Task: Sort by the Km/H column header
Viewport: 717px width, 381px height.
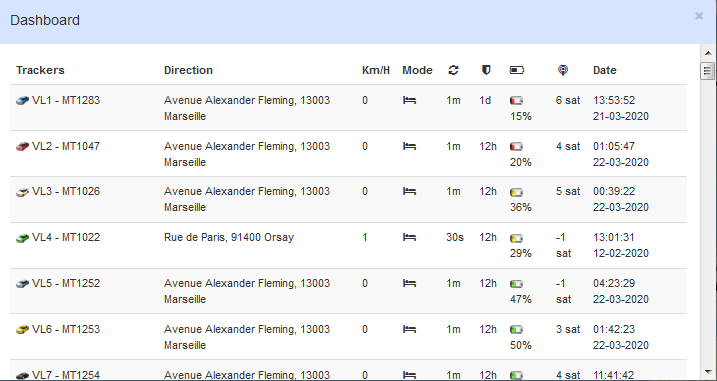Action: (376, 70)
